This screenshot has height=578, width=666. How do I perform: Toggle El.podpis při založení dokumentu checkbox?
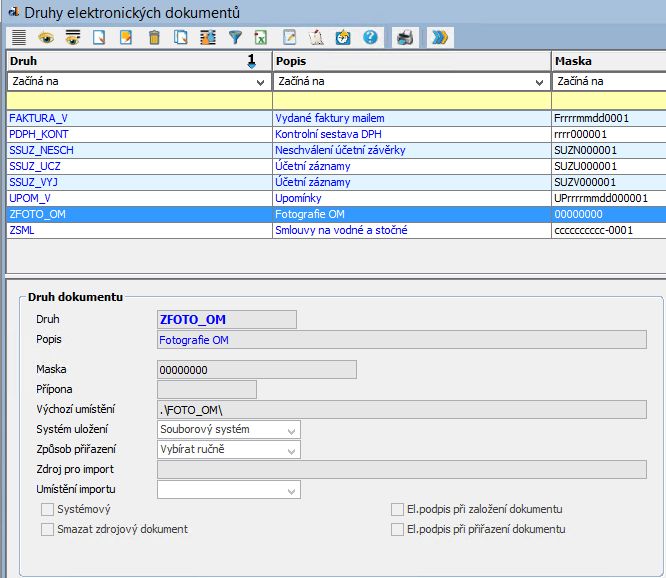click(397, 509)
